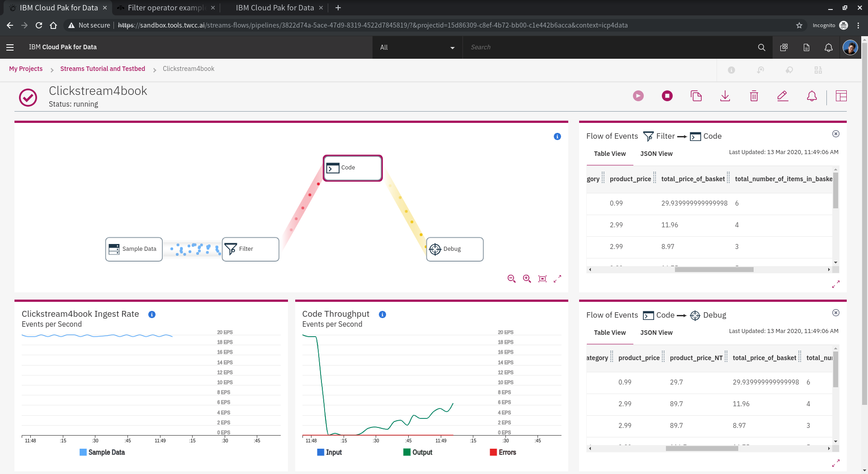Open the hamburger navigation menu
The width and height of the screenshot is (868, 474).
(x=10, y=47)
